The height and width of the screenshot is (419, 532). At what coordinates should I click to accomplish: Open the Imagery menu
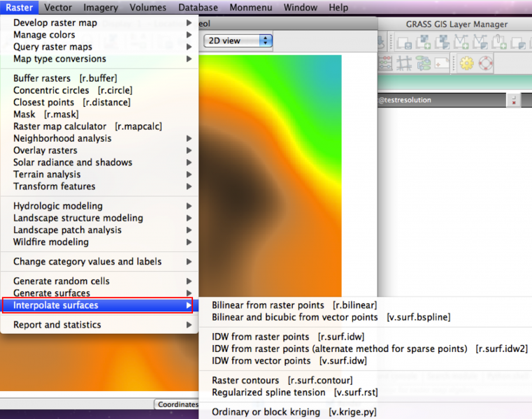tap(101, 8)
